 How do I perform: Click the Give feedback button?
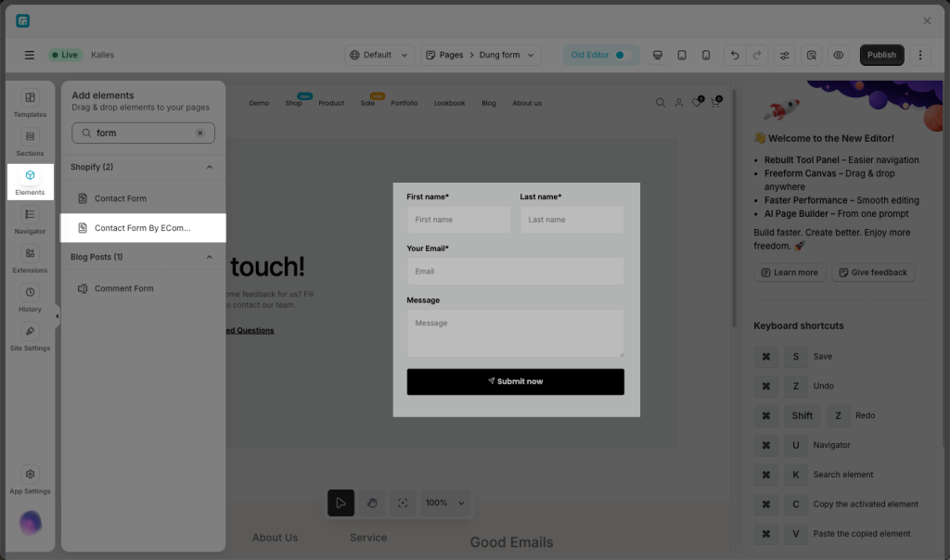tap(872, 273)
